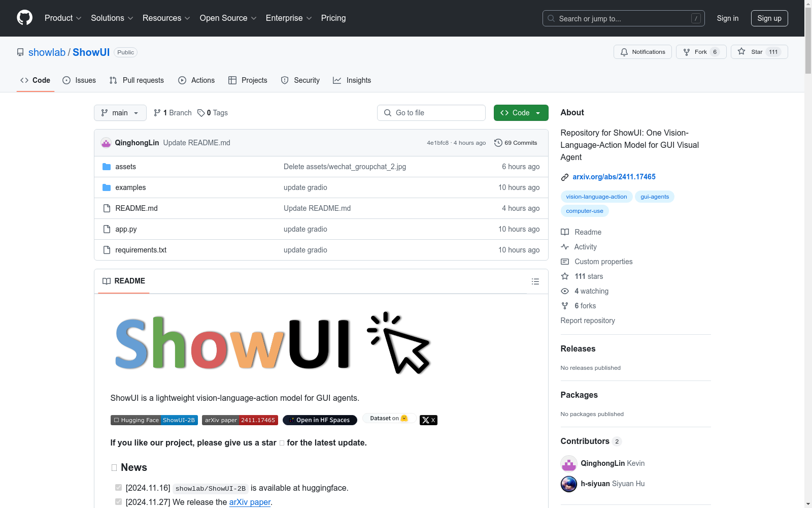
Task: Open commit hash 4e1bfc8
Action: 437,143
